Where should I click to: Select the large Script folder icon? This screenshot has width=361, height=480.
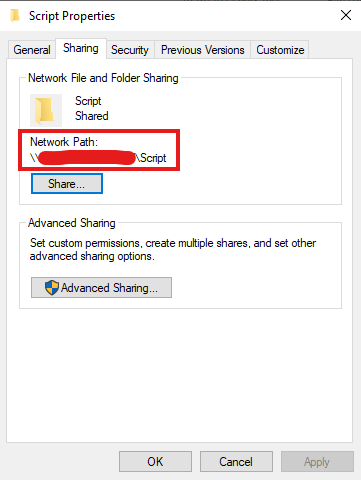coord(46,110)
